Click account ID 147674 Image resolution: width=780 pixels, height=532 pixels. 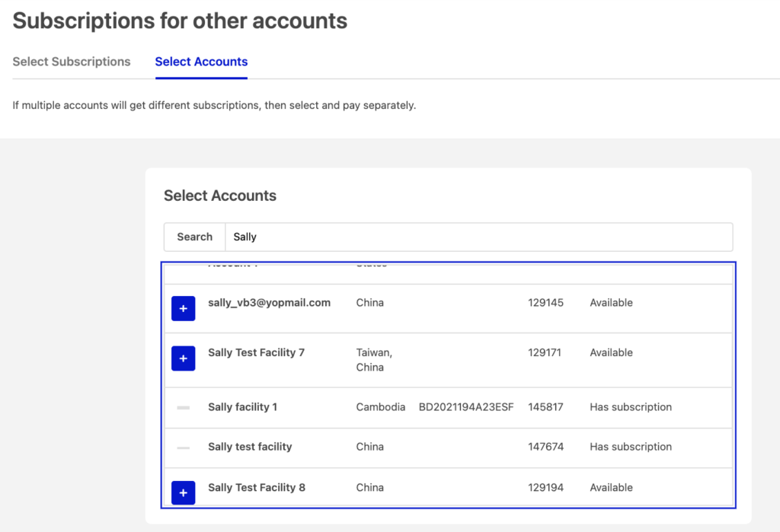pos(545,447)
